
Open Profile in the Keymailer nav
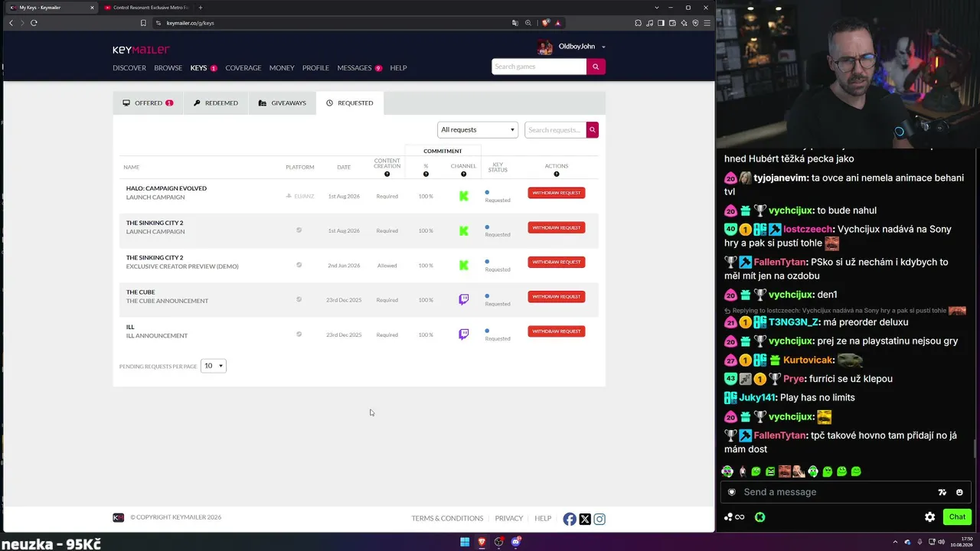coord(315,68)
